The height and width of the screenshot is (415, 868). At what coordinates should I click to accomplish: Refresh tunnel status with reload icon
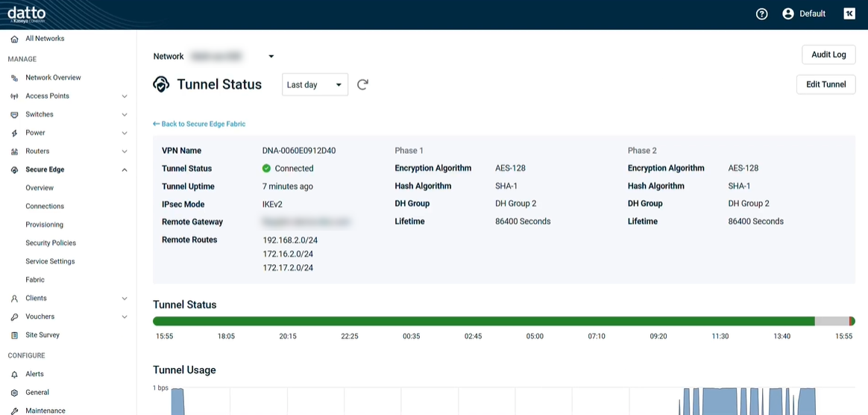362,85
